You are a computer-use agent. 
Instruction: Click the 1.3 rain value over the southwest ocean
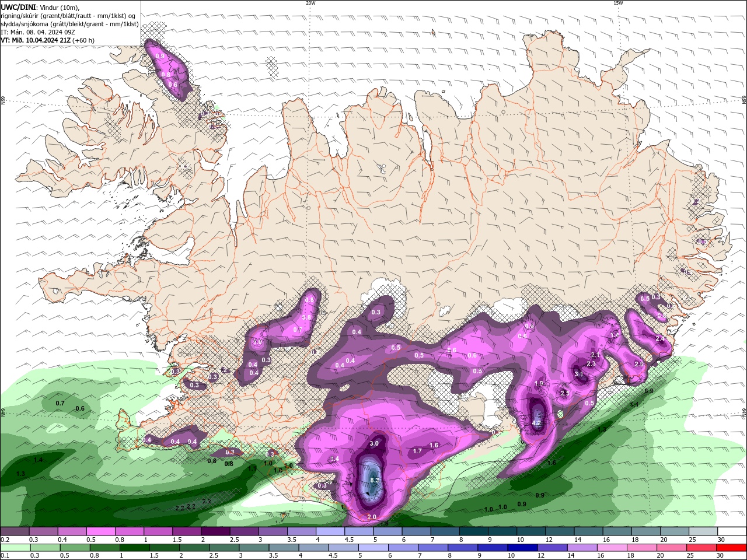(20, 474)
